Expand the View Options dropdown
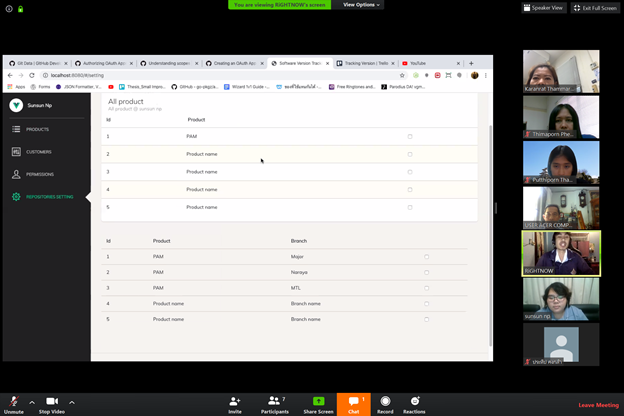 (x=360, y=5)
